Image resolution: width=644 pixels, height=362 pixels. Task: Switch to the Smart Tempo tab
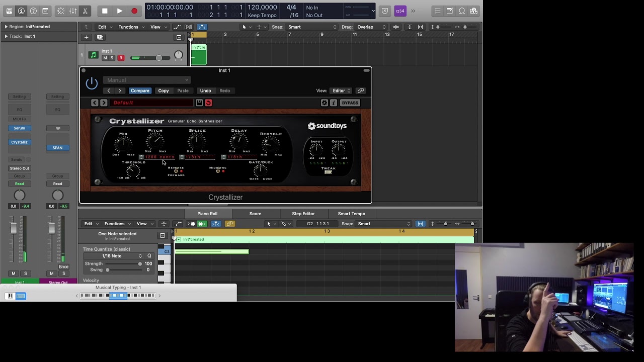coord(352,214)
